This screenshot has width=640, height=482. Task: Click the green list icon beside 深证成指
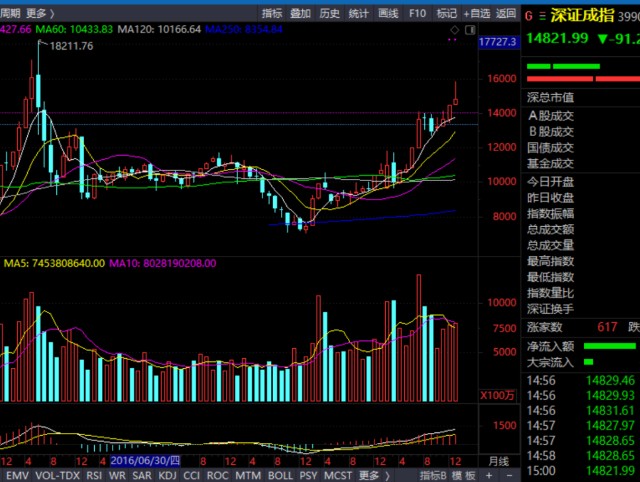point(542,15)
